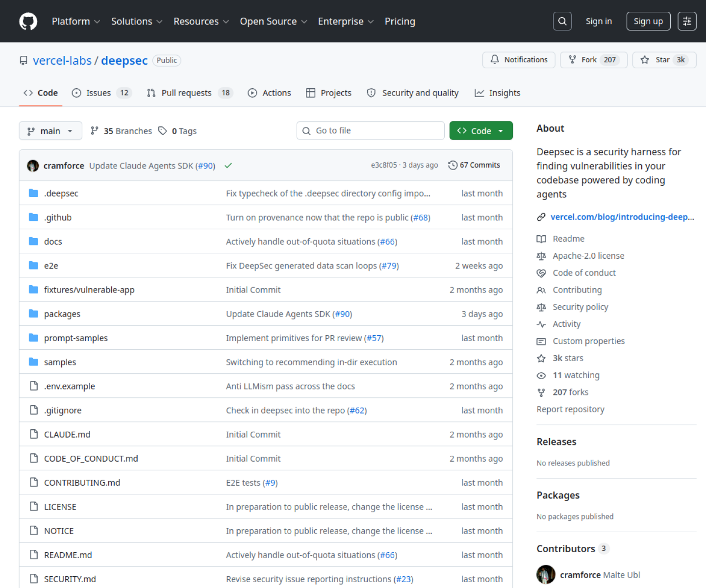Click the Go to file search field
This screenshot has width=706, height=588.
(x=371, y=131)
